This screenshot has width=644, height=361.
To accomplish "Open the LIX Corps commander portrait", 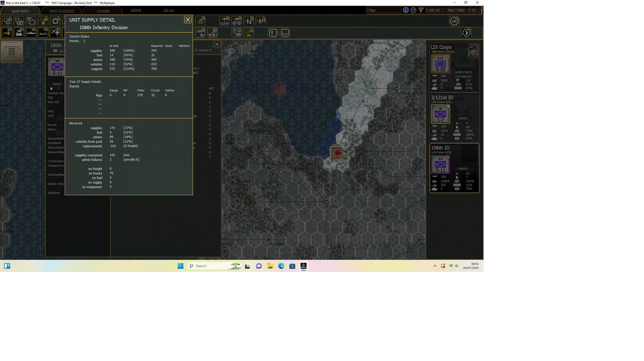I will tap(473, 51).
